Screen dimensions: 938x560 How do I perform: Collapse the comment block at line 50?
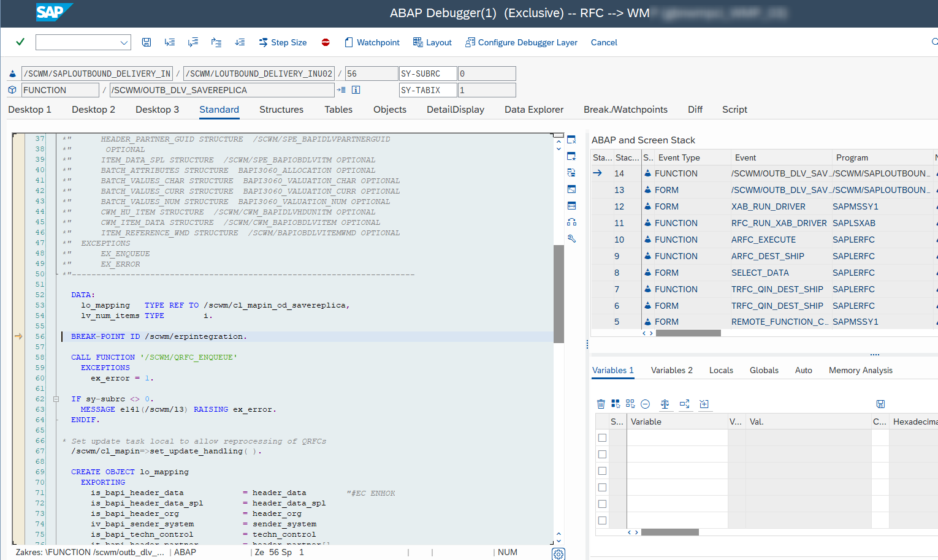pyautogui.click(x=56, y=274)
